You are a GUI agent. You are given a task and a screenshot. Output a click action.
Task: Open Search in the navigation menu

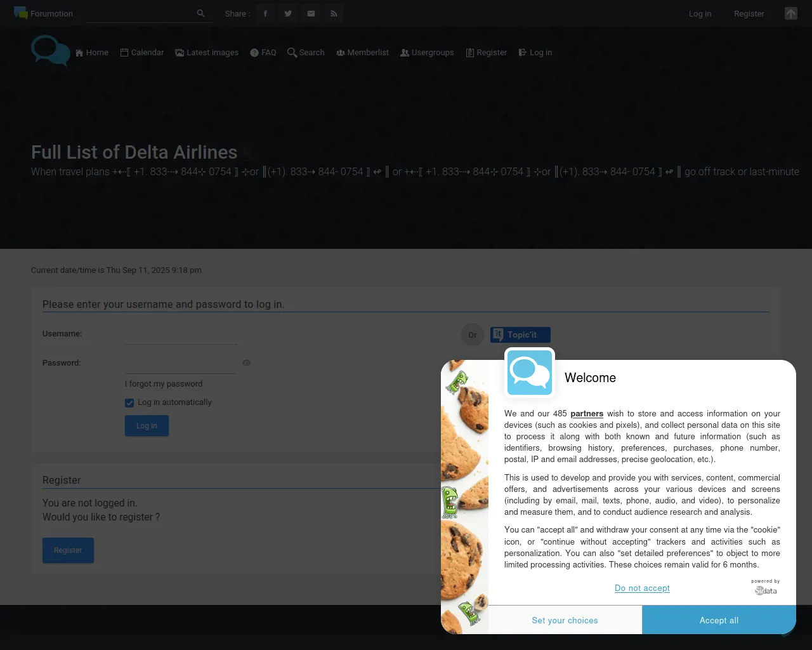pyautogui.click(x=306, y=53)
